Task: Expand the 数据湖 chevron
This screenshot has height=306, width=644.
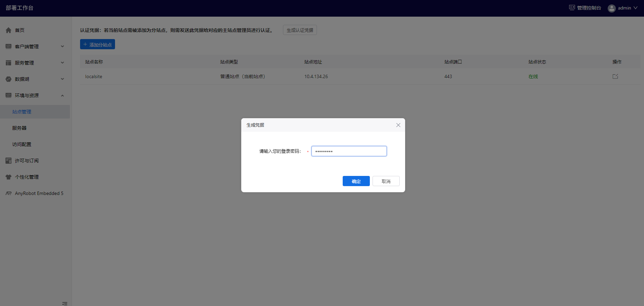Action: click(x=62, y=79)
